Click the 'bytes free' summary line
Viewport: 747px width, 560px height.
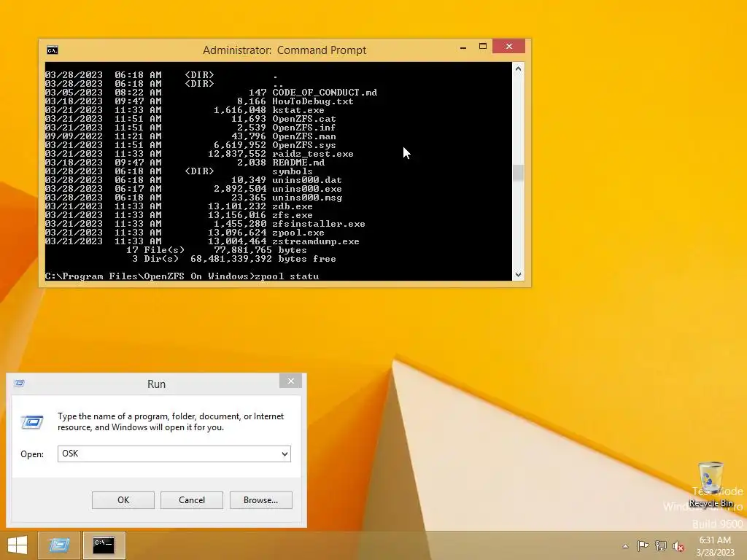pyautogui.click(x=234, y=259)
